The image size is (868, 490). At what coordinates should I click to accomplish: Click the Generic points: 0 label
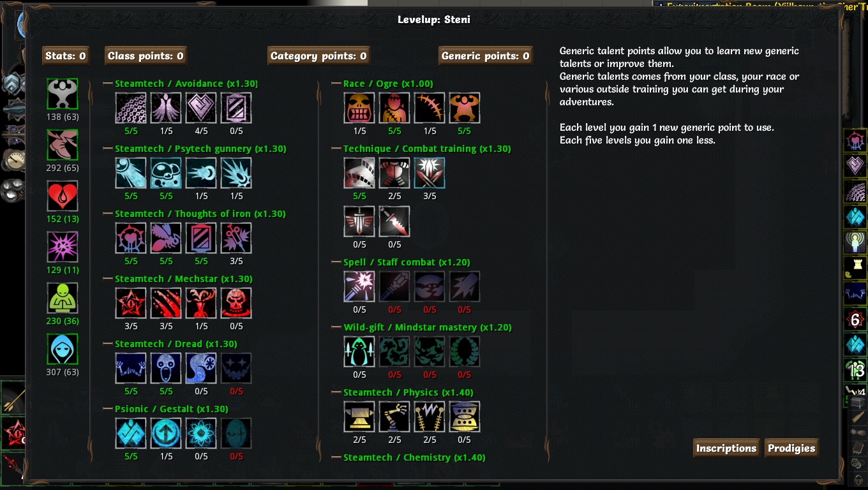[x=486, y=56]
